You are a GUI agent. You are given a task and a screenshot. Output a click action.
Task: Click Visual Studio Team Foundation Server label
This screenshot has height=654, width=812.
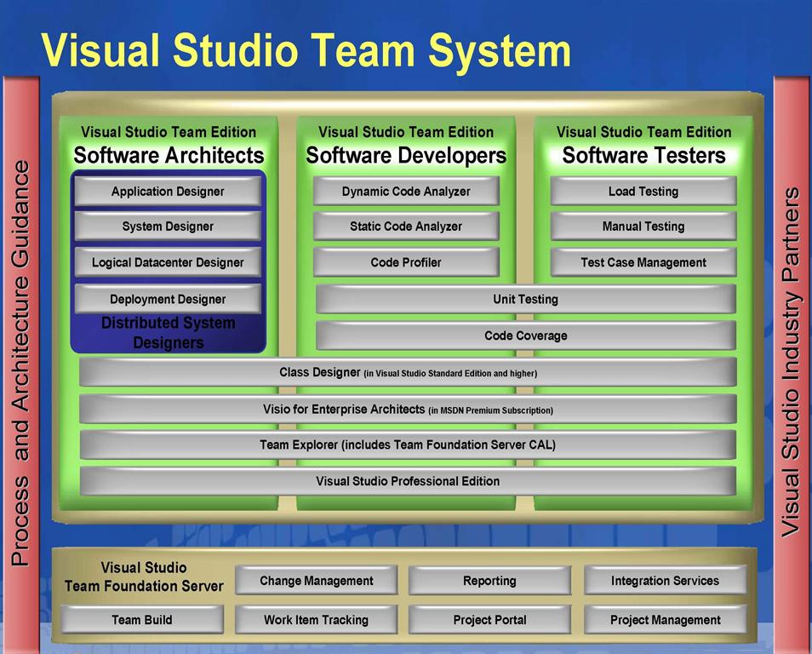pos(144,577)
